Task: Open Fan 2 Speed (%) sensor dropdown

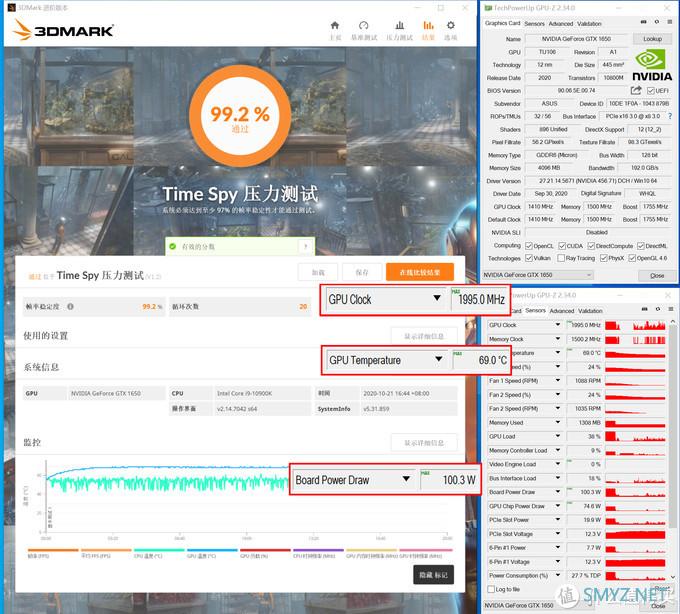Action: 558,395
